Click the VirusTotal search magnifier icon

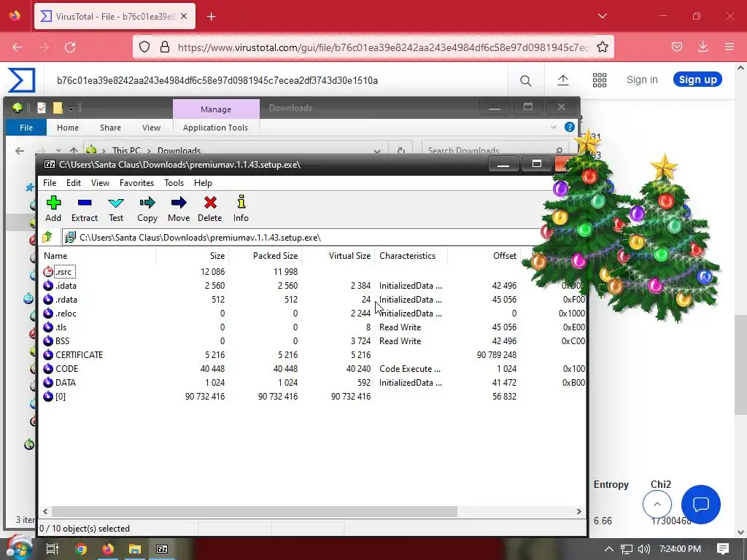[x=525, y=80]
